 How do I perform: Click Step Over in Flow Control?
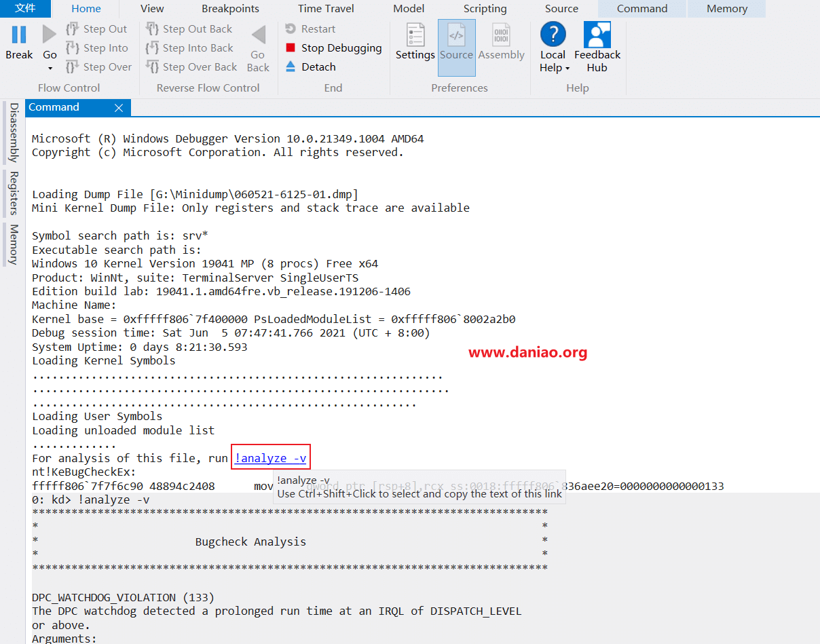(98, 67)
